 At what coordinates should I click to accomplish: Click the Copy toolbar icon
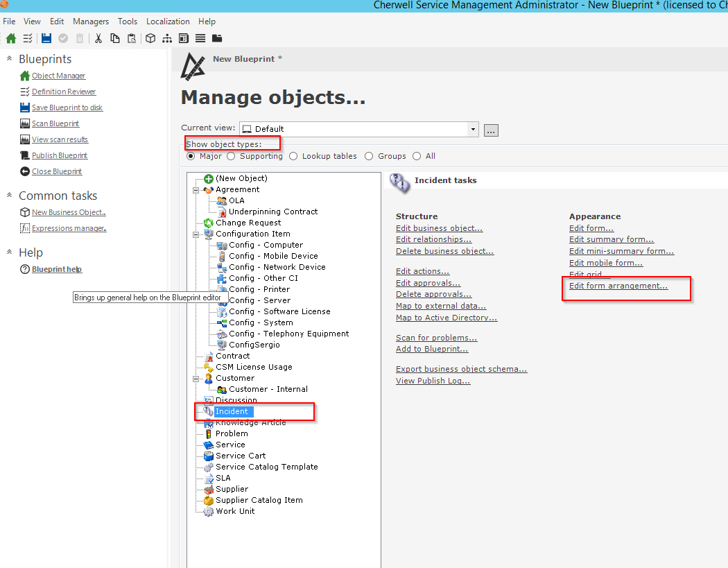point(114,39)
